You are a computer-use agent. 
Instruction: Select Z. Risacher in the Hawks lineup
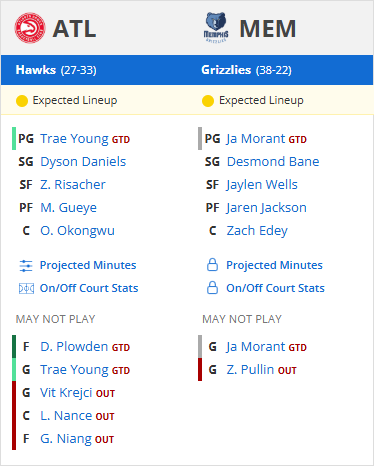click(73, 185)
